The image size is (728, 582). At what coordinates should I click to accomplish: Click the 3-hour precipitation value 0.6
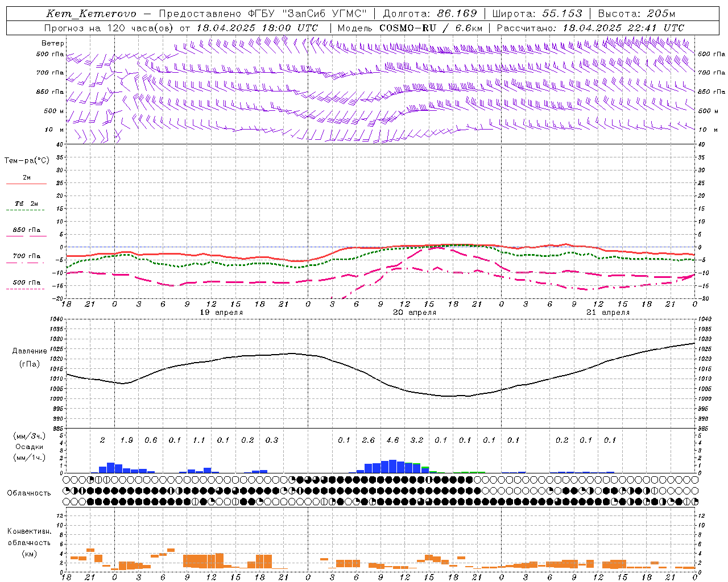click(151, 440)
